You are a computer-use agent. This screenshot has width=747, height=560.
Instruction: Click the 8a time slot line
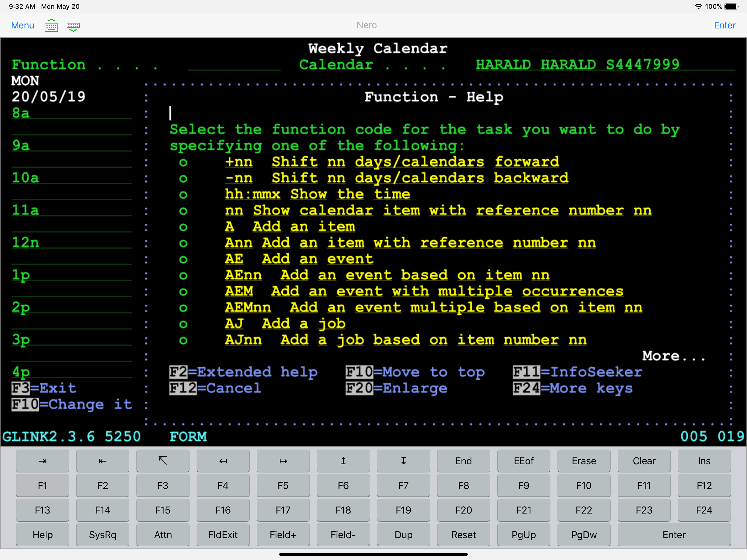(72, 113)
